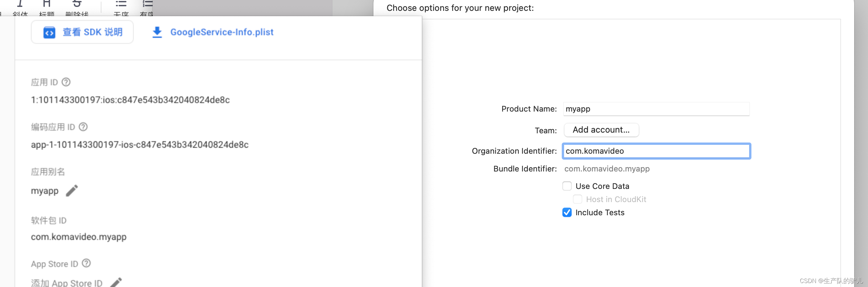
Task: Click pencil icon to add App Store ID
Action: [116, 282]
